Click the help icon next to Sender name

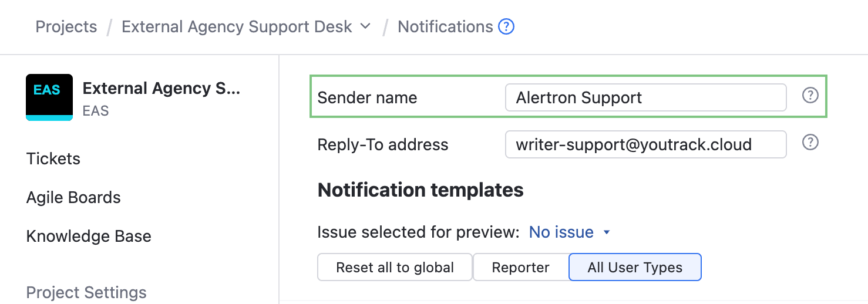(x=810, y=96)
